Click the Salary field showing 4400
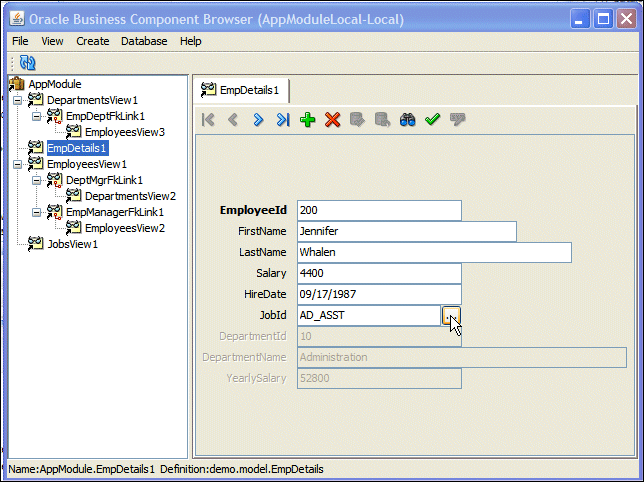 [x=379, y=273]
